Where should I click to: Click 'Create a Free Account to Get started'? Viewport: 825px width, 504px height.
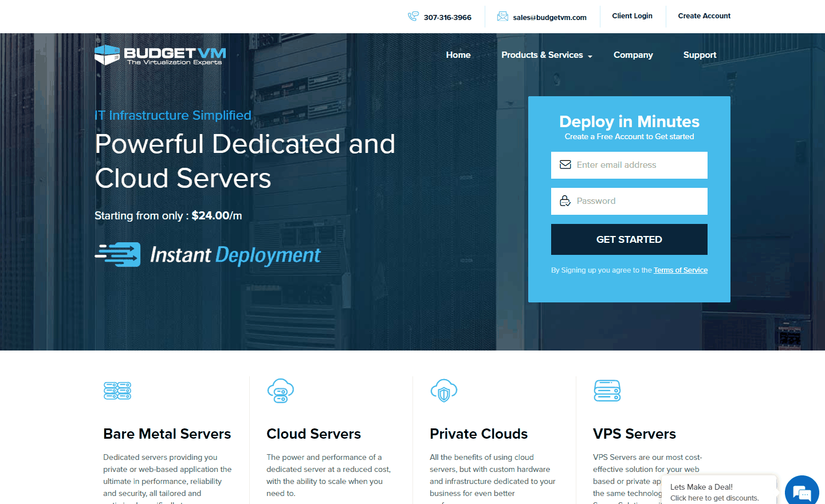point(629,137)
